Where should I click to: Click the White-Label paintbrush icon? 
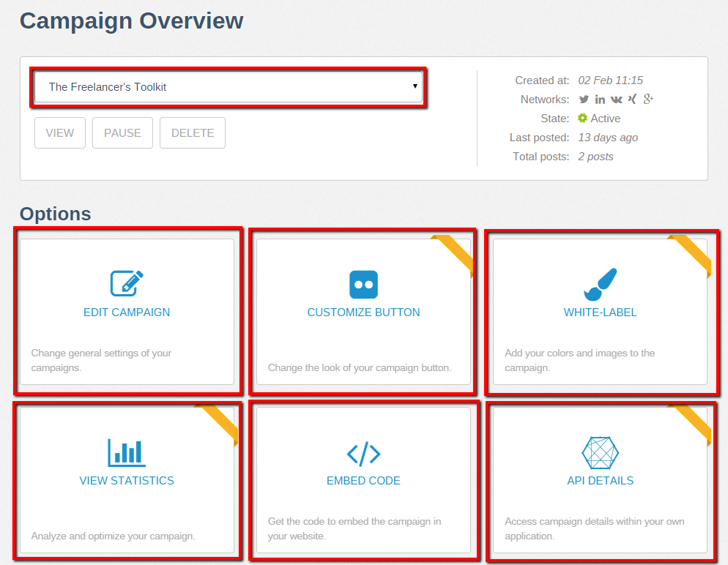pos(601,284)
